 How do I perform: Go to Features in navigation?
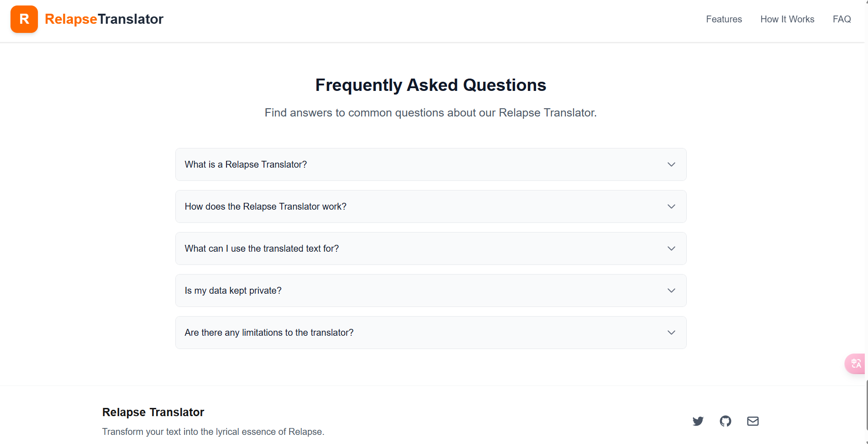[x=724, y=19]
